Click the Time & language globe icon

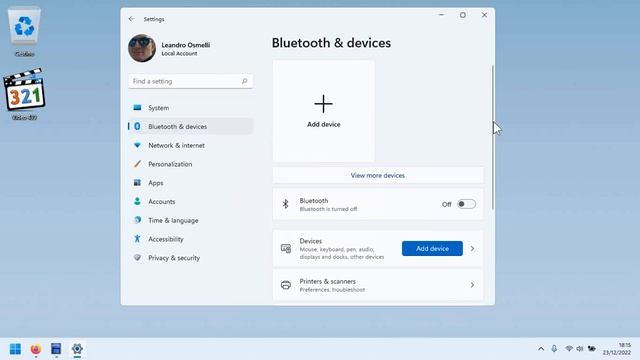tap(137, 220)
